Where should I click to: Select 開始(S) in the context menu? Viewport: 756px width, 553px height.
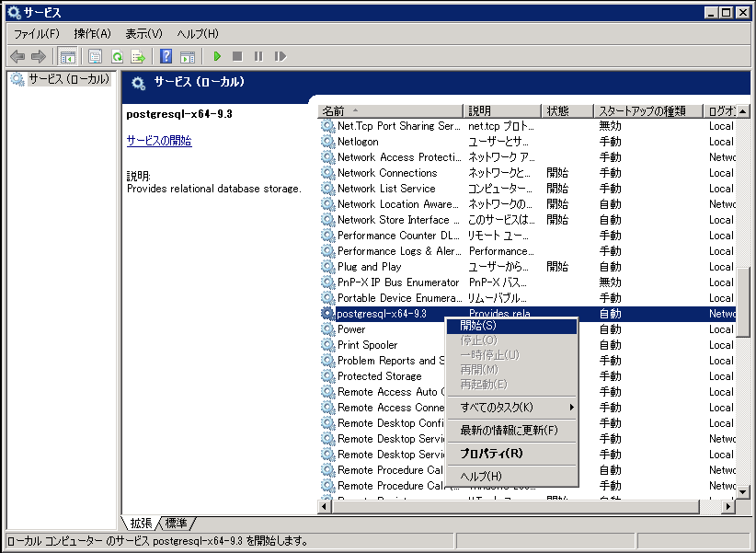pos(478,326)
